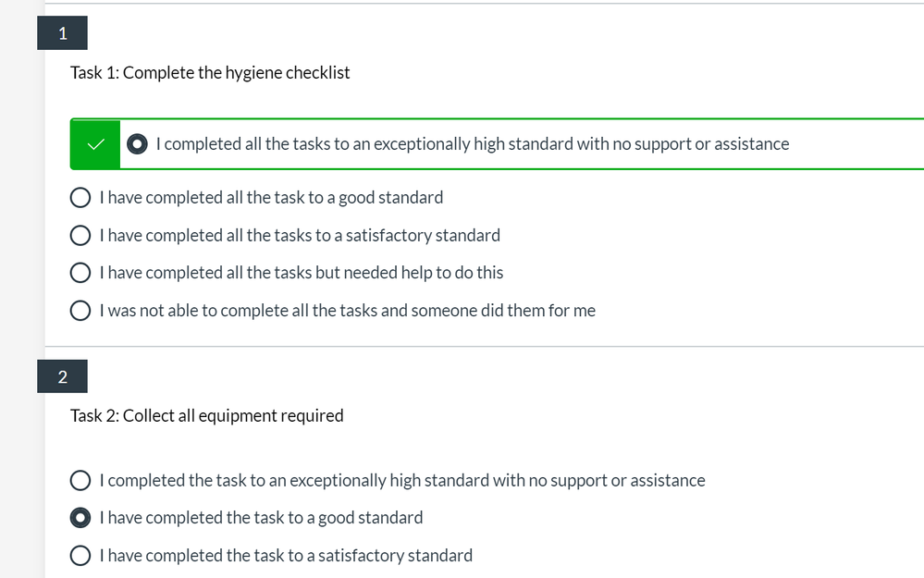
Task: Click the question number 1 badge
Action: (62, 33)
